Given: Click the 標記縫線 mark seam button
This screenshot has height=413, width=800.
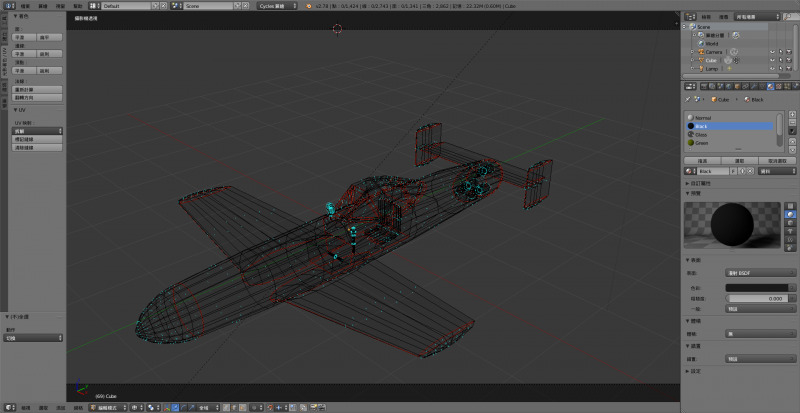Looking at the screenshot, I should [x=37, y=139].
